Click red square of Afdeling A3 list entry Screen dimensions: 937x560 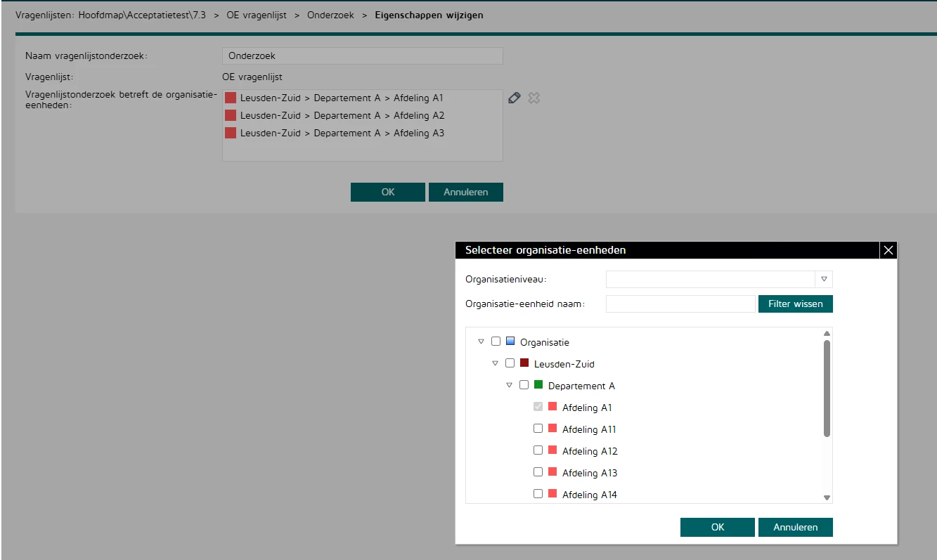[231, 133]
